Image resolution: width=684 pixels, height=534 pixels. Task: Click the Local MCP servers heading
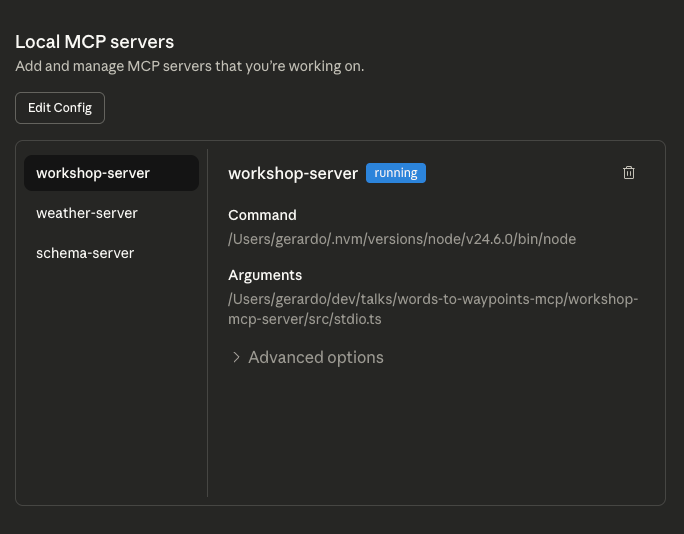point(94,42)
